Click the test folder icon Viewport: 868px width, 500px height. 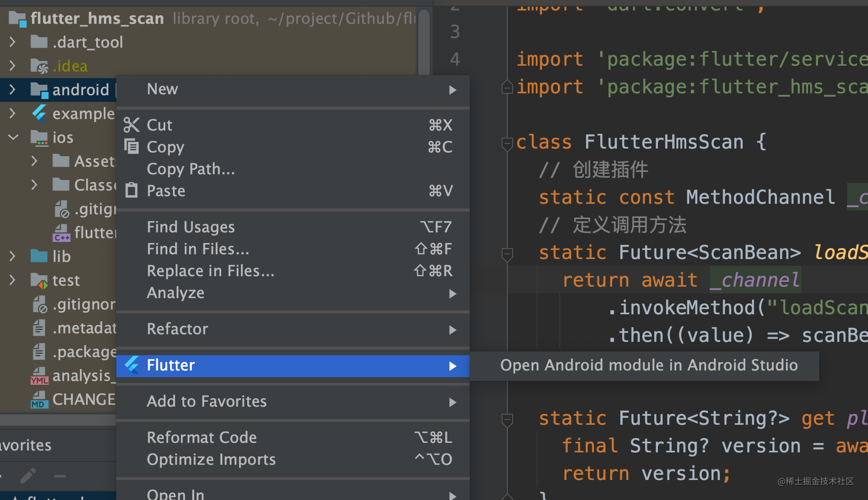click(x=39, y=280)
